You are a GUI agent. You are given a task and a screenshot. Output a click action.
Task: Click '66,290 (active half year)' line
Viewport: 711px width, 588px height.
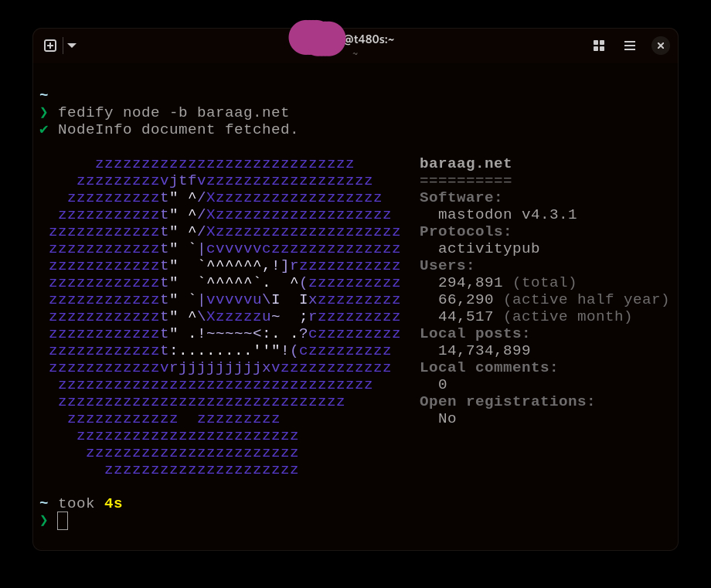pyautogui.click(x=553, y=299)
